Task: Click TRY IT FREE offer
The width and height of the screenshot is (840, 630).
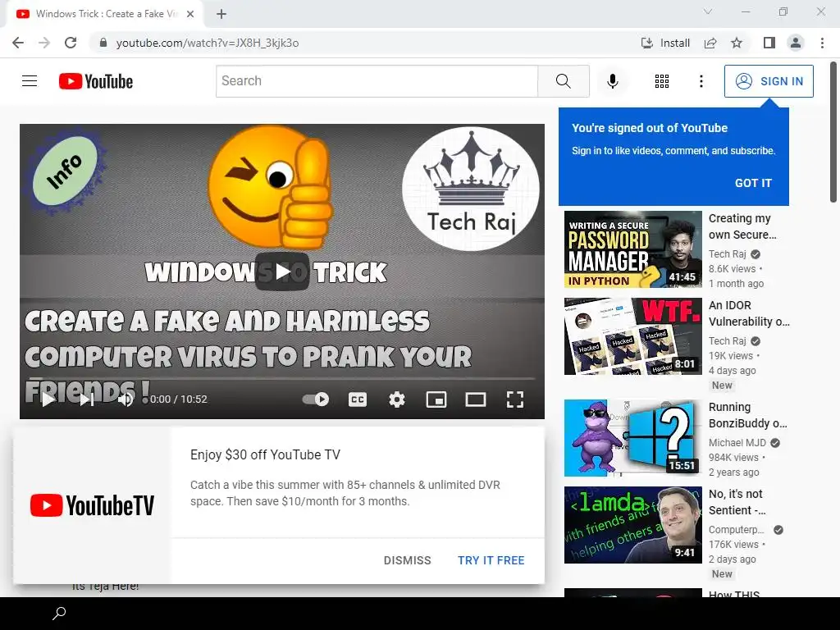Action: coord(491,560)
